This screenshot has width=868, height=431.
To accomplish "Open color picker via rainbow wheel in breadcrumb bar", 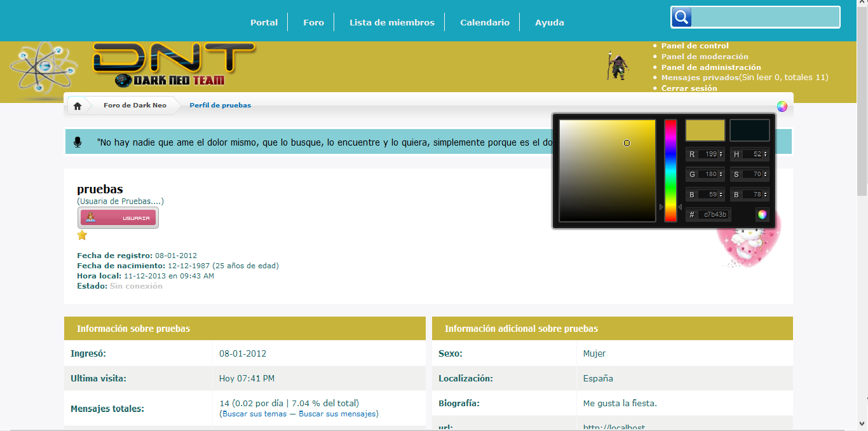I will pyautogui.click(x=782, y=106).
